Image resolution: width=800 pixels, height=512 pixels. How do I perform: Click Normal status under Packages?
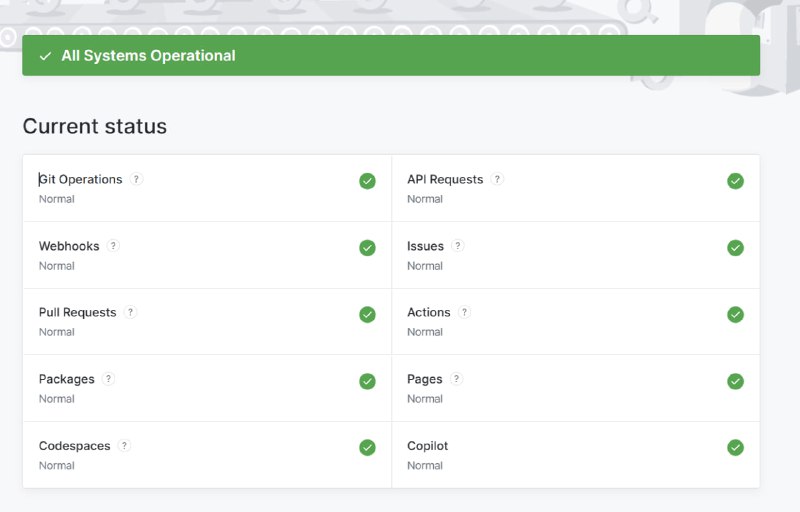pos(57,399)
